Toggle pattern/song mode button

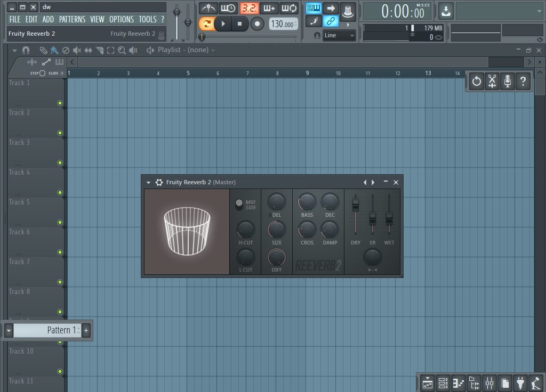(x=206, y=23)
